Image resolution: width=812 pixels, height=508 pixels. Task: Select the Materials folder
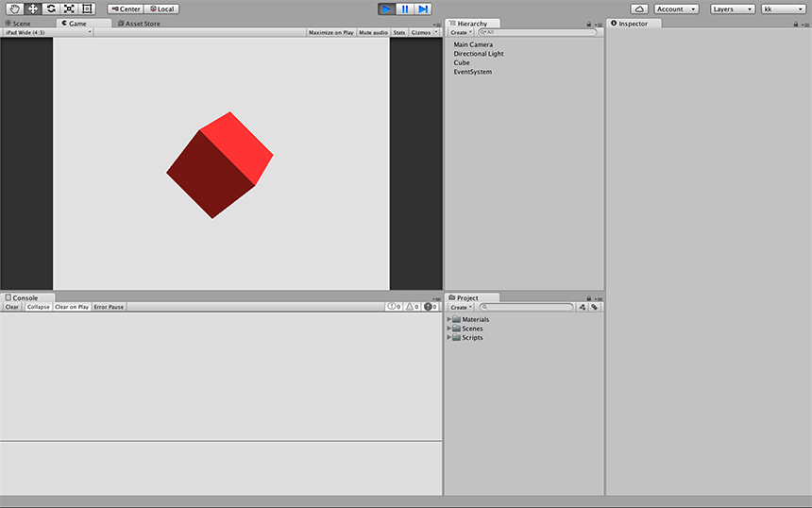[475, 319]
